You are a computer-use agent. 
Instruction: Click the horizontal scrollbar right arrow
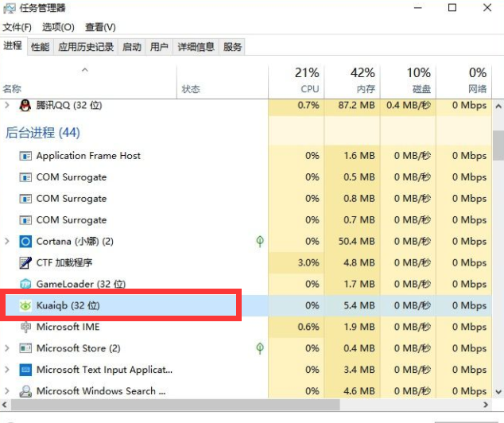[x=486, y=405]
